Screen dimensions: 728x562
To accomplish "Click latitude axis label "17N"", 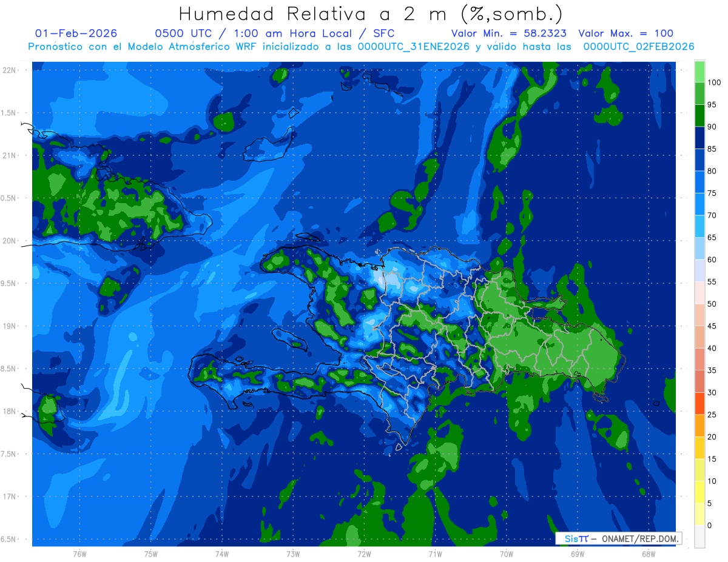I will point(10,497).
